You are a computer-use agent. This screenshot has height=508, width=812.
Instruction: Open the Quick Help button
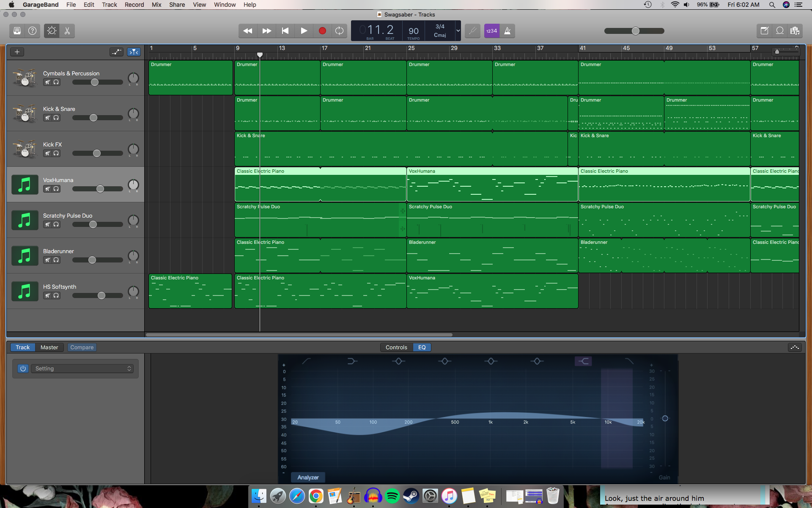click(32, 31)
